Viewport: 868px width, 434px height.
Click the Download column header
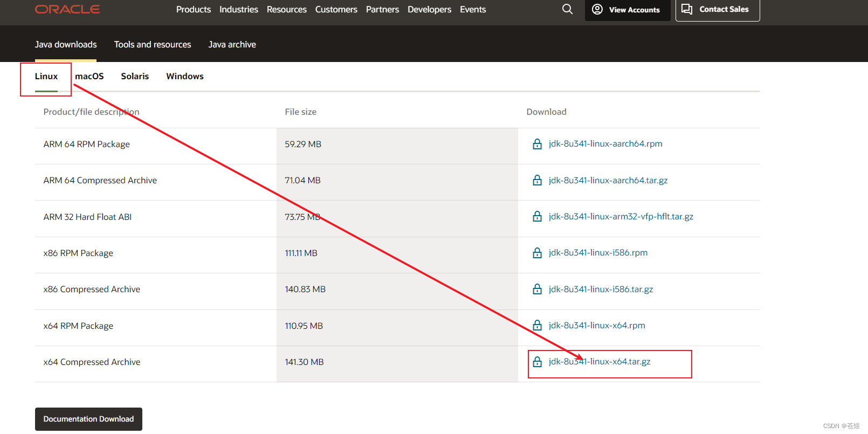(546, 112)
